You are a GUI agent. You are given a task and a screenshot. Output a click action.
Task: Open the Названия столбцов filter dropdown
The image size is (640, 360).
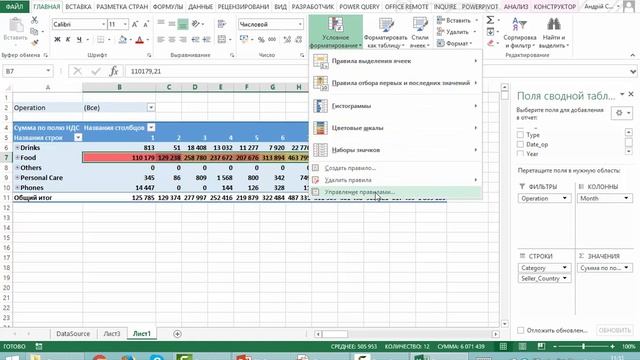point(151,127)
